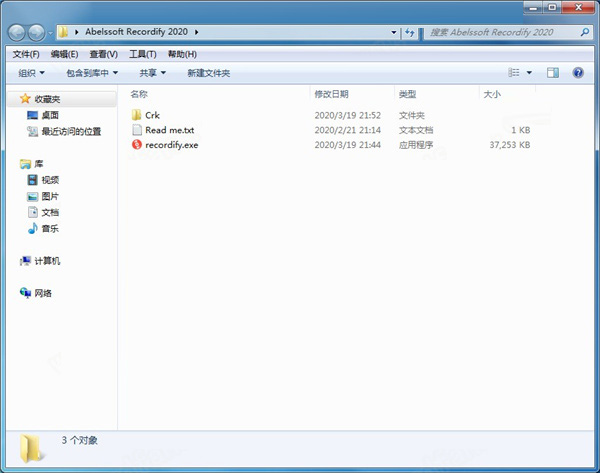Select 最近访问的位置 in the sidebar
Image resolution: width=600 pixels, height=473 pixels.
[x=71, y=132]
